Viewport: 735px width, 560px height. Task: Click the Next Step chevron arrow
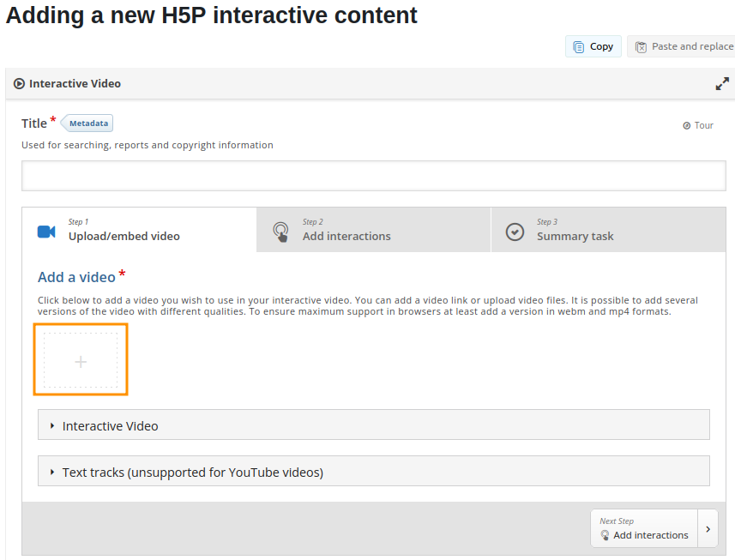tap(708, 528)
